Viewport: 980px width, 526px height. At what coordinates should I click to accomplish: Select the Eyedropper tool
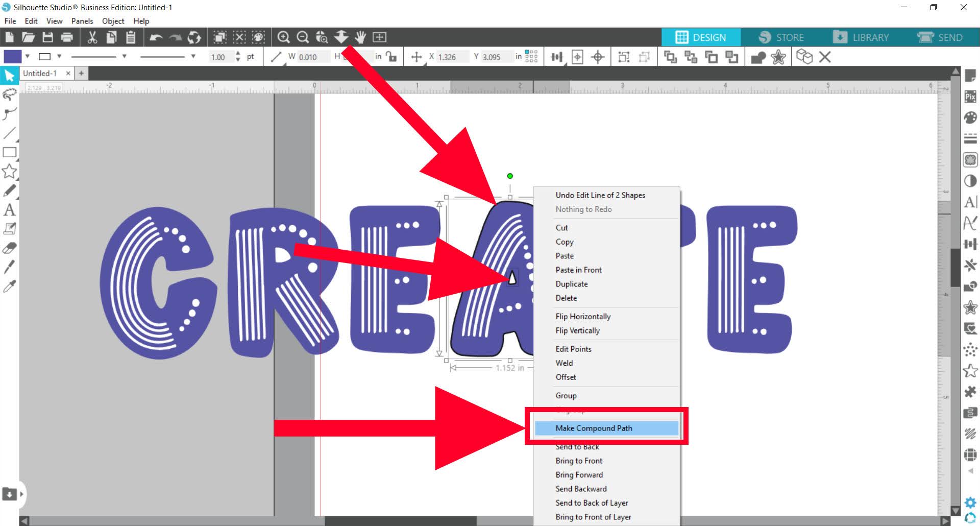click(9, 286)
